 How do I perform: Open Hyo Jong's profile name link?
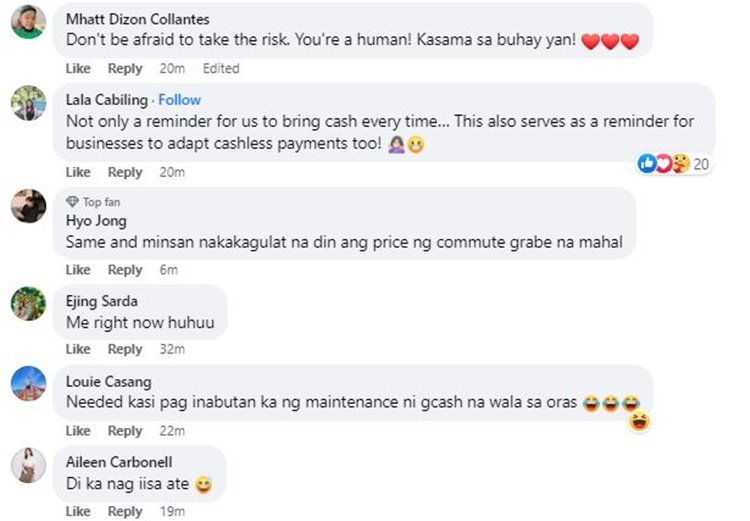[x=96, y=221]
